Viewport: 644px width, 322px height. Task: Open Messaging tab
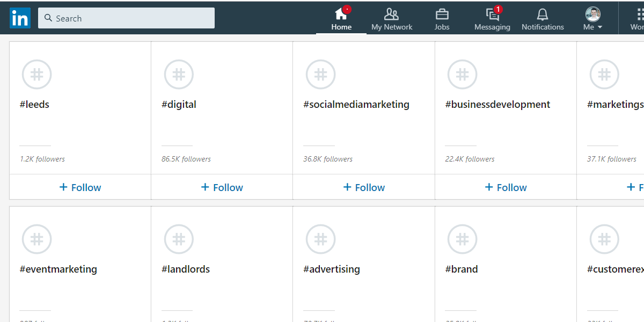[492, 18]
